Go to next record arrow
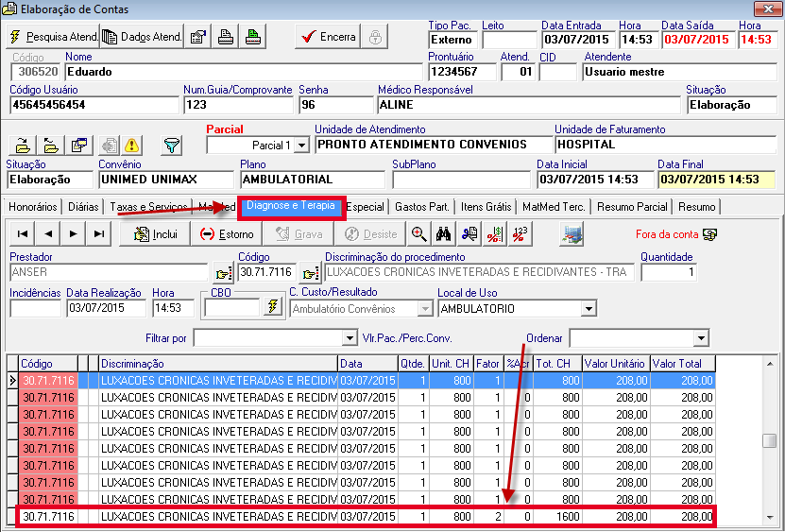The height and width of the screenshot is (532, 785). click(x=73, y=234)
